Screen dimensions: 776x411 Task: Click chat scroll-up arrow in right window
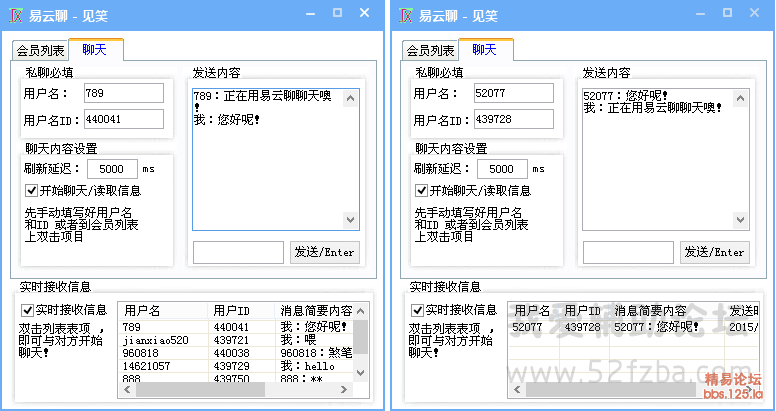pos(740,99)
